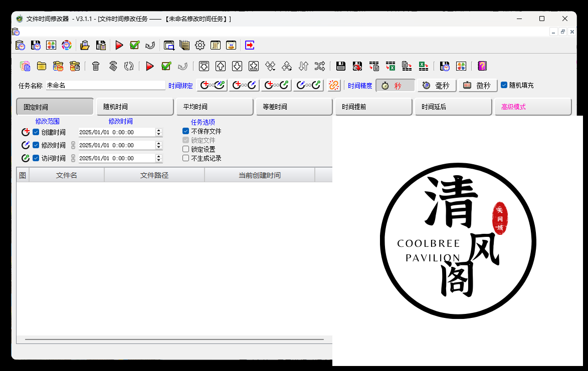This screenshot has height=371, width=588.
Task: Click the red exit arrow icon
Action: tap(250, 45)
